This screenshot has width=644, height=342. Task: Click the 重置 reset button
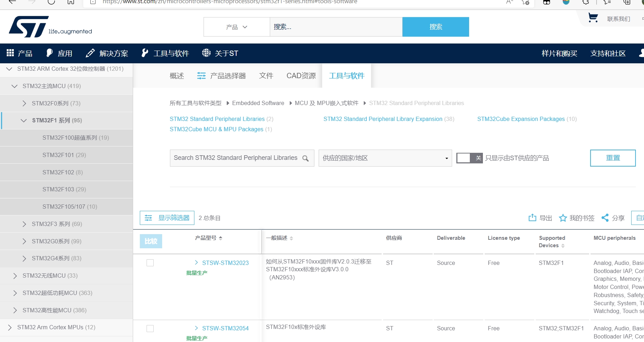point(612,158)
